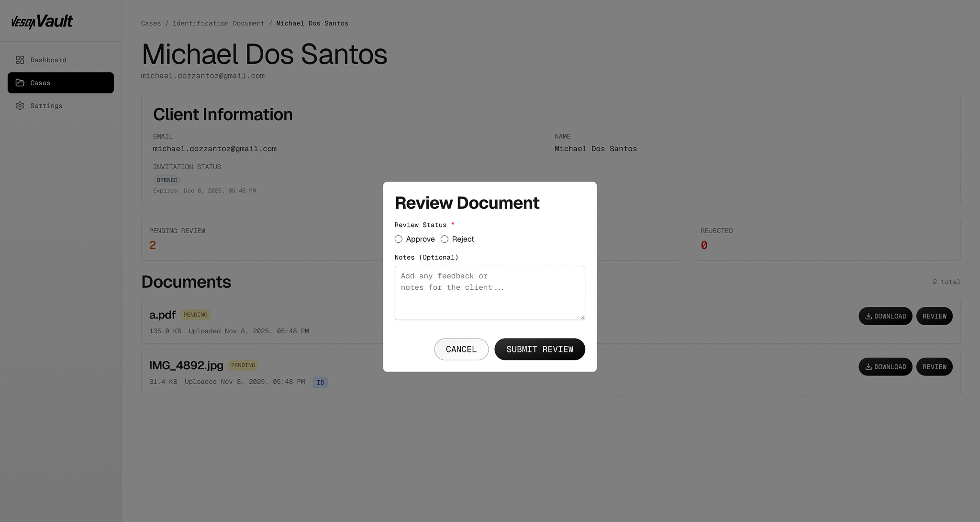This screenshot has height=522, width=980.
Task: Click the CANCEL button in the dialog
Action: [461, 349]
